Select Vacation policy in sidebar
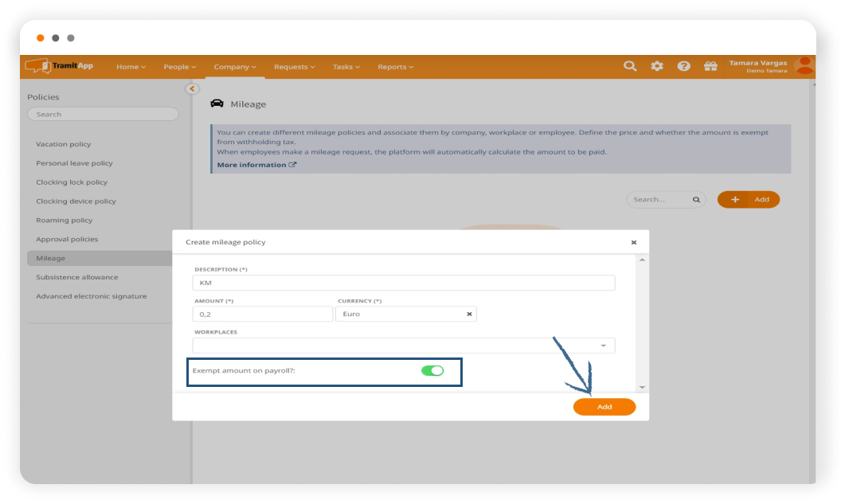845x504 pixels. pos(64,144)
